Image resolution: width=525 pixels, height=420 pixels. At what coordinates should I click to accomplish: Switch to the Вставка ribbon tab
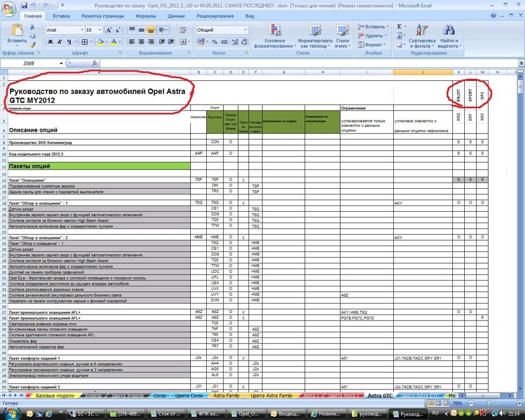click(61, 16)
